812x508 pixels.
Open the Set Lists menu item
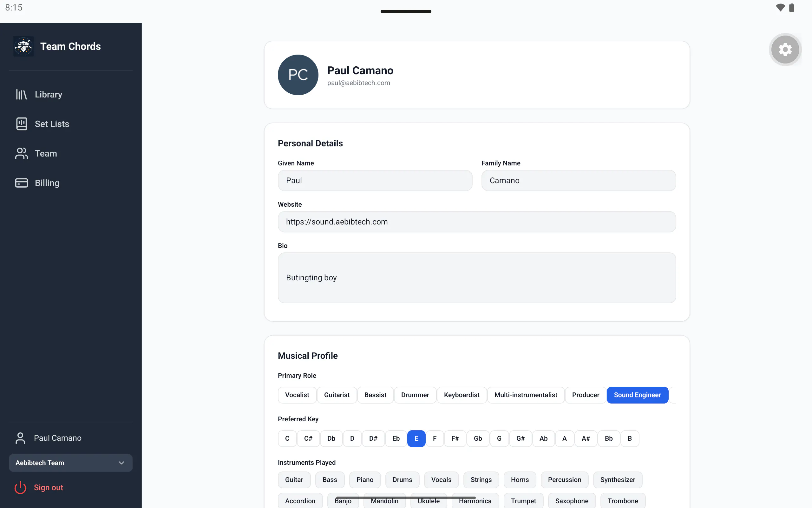[x=70, y=124]
